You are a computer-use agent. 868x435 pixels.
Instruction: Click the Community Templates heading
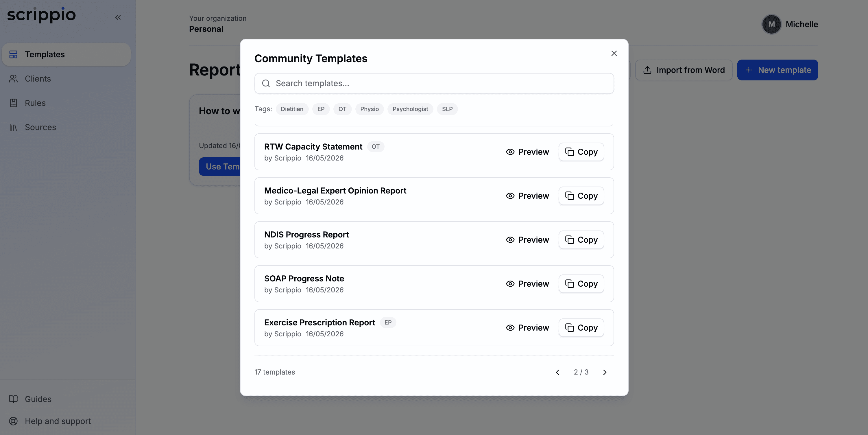311,58
